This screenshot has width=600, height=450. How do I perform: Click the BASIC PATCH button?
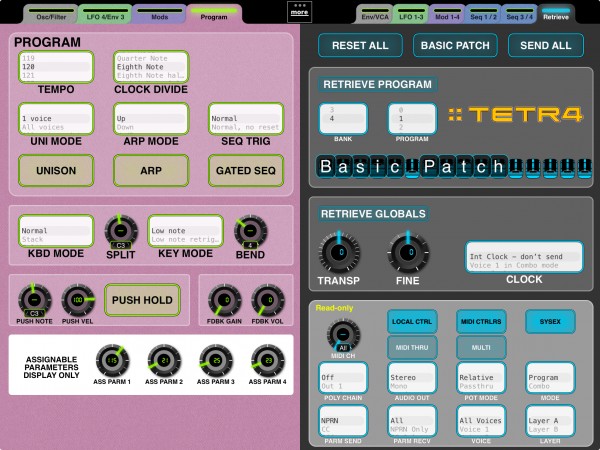point(455,46)
